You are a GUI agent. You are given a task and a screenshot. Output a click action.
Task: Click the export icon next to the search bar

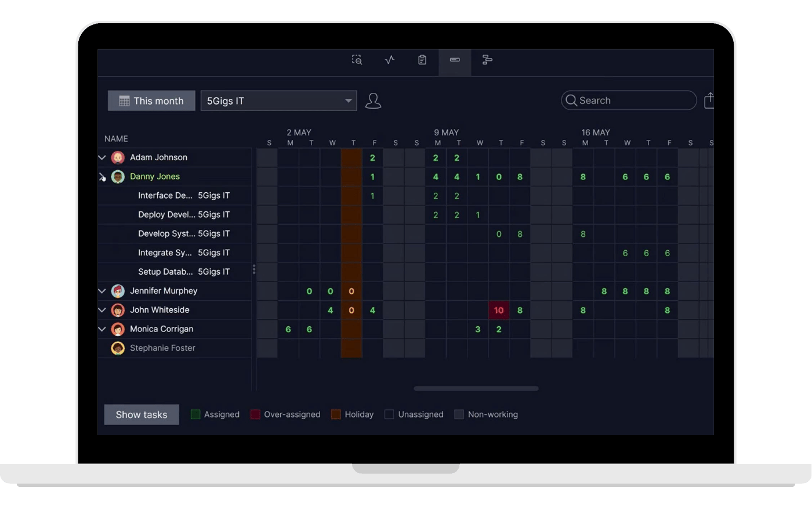tap(709, 100)
